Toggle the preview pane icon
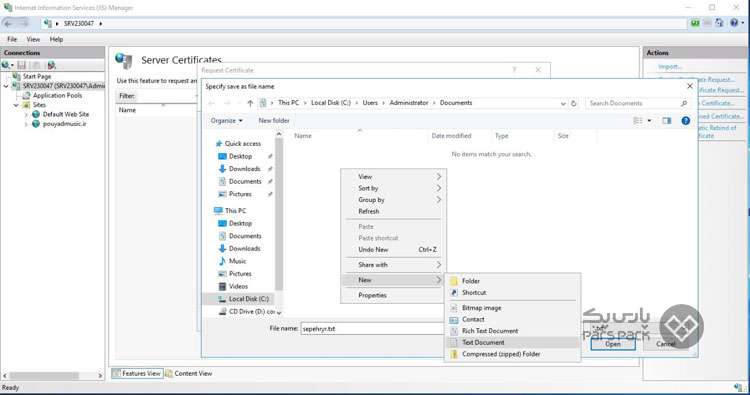The image size is (750, 395). (x=666, y=121)
